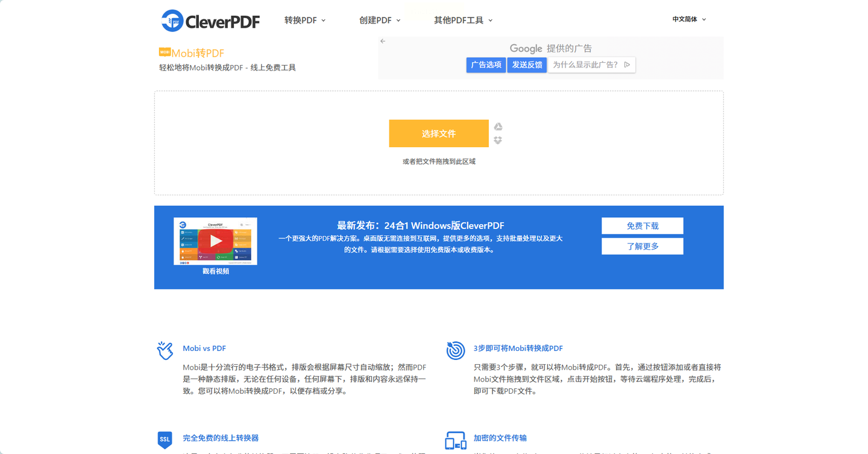Click the devices icon beside 加密的文件传输
The image size is (868, 454).
(456, 441)
